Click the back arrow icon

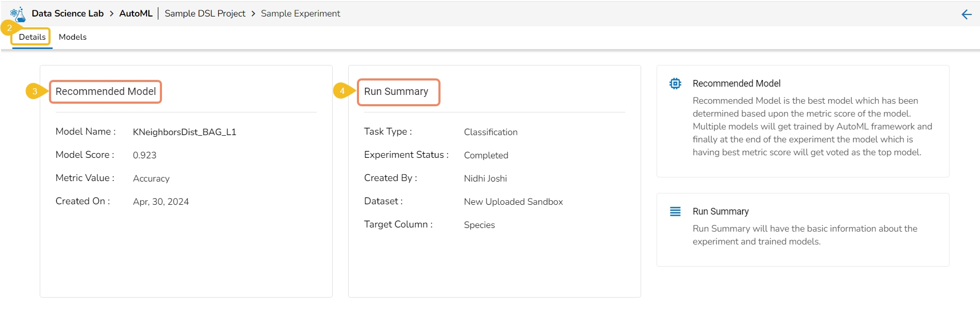point(967,14)
